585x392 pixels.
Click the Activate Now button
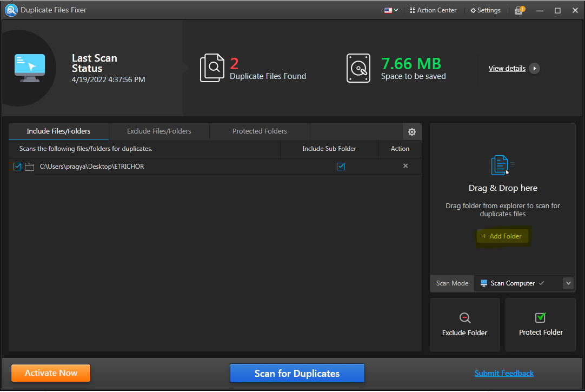(x=51, y=373)
